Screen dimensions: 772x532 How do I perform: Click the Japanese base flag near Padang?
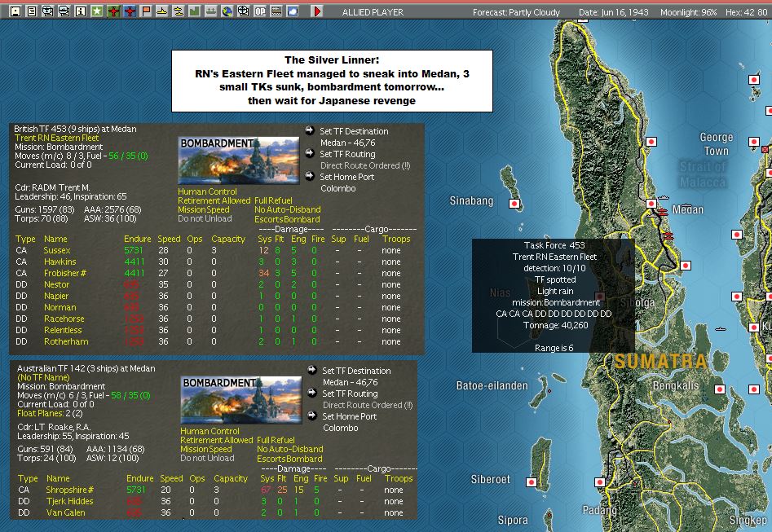[x=600, y=481]
